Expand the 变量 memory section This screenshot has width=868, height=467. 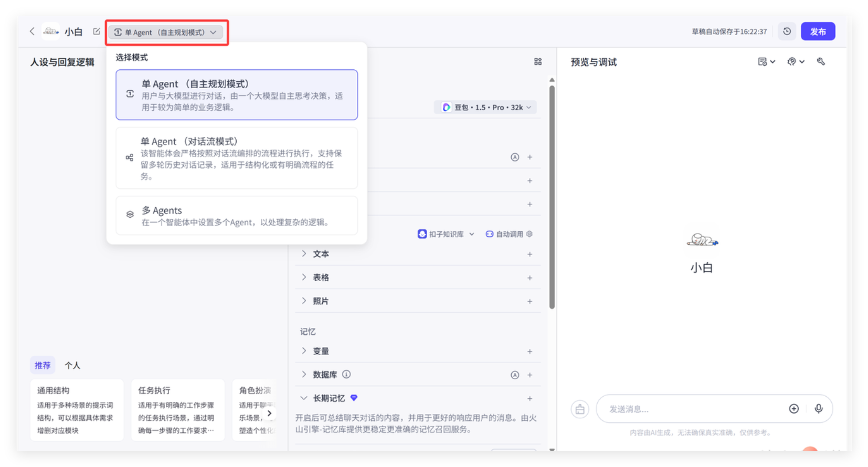(x=304, y=351)
